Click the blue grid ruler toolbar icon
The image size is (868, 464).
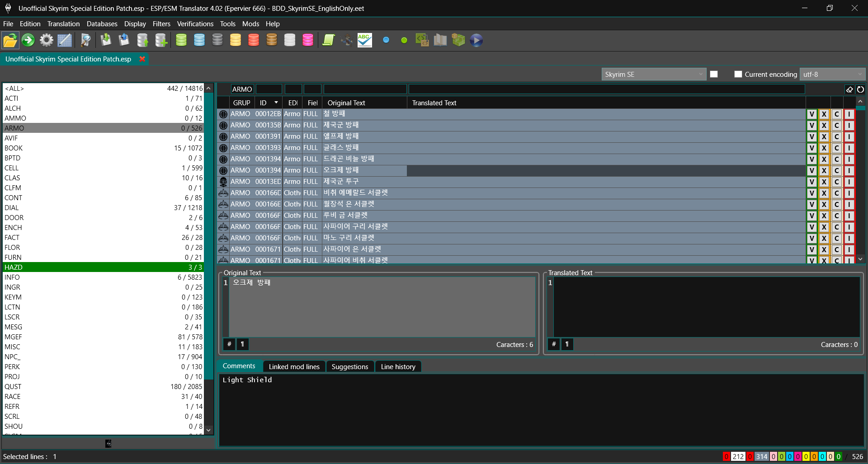point(65,40)
